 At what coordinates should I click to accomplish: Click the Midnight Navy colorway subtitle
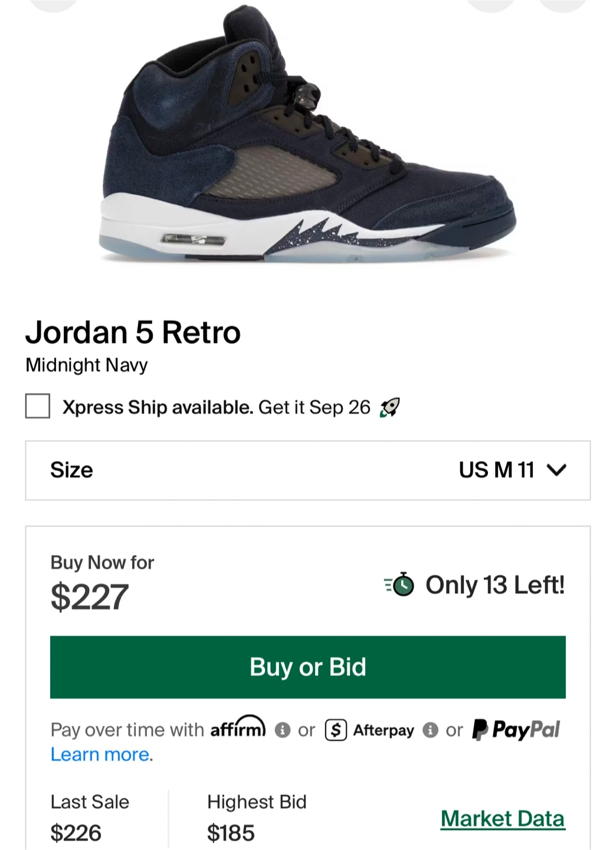tap(87, 365)
